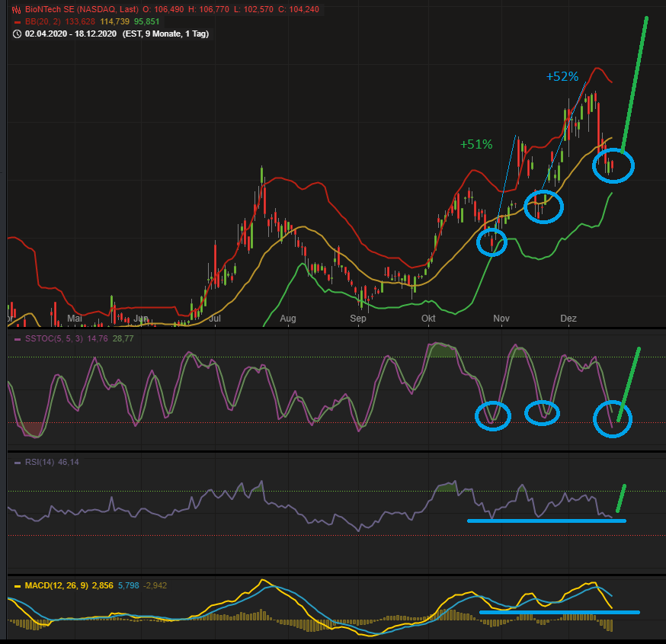Click the candlestick chart type icon

(x=17, y=9)
